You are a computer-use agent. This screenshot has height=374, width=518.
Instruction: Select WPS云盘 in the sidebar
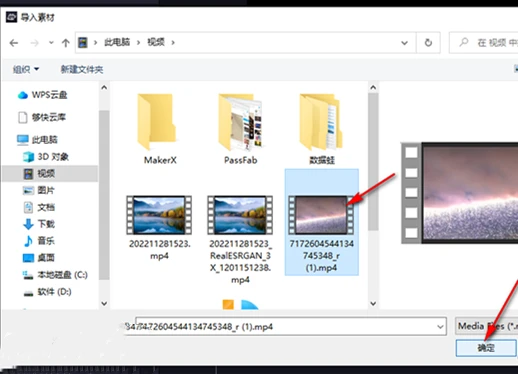[49, 95]
